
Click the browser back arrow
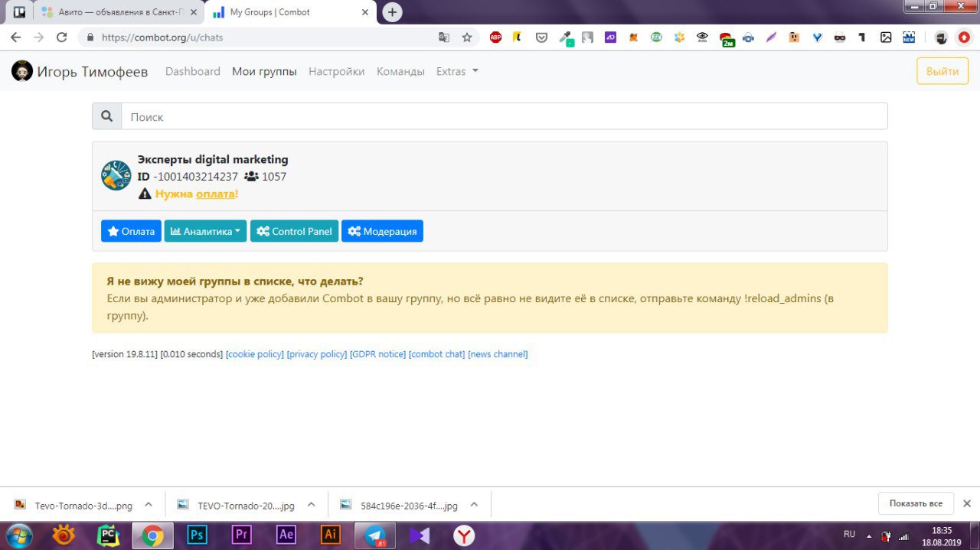pyautogui.click(x=15, y=37)
